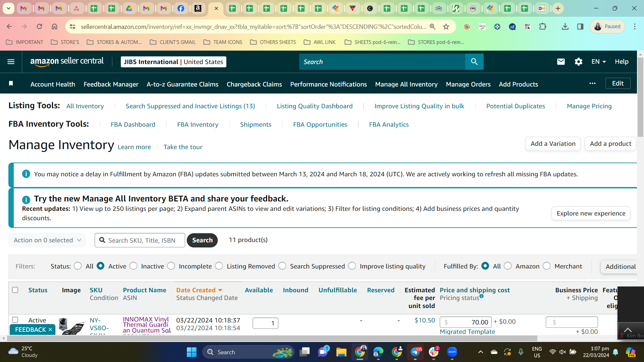
Task: Open the settings gear icon
Action: point(578,62)
